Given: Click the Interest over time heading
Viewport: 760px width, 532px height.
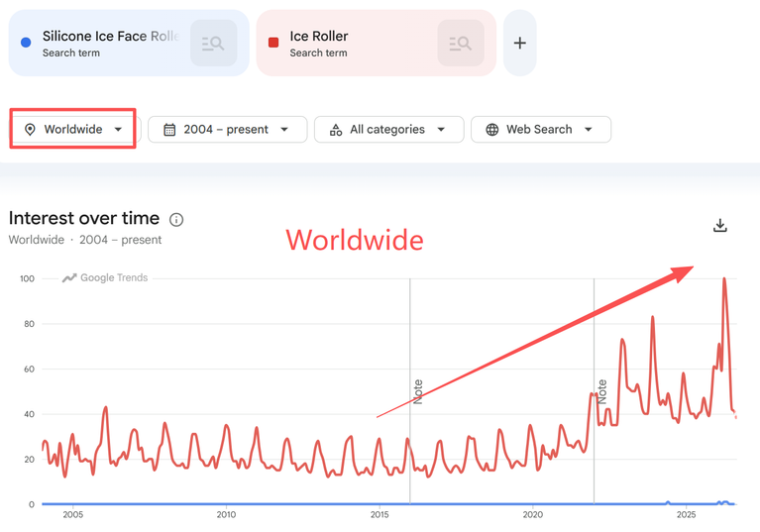Looking at the screenshot, I should click(84, 218).
